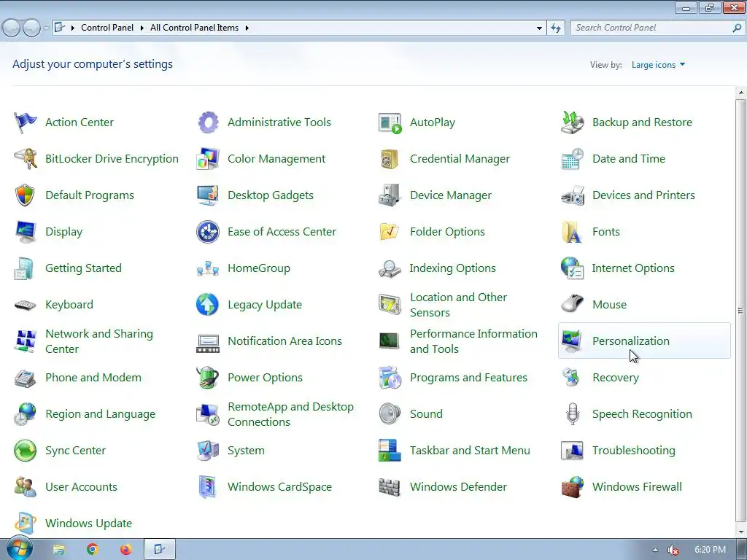This screenshot has width=747, height=560.
Task: Click the scrollbar down arrow
Action: 740,532
